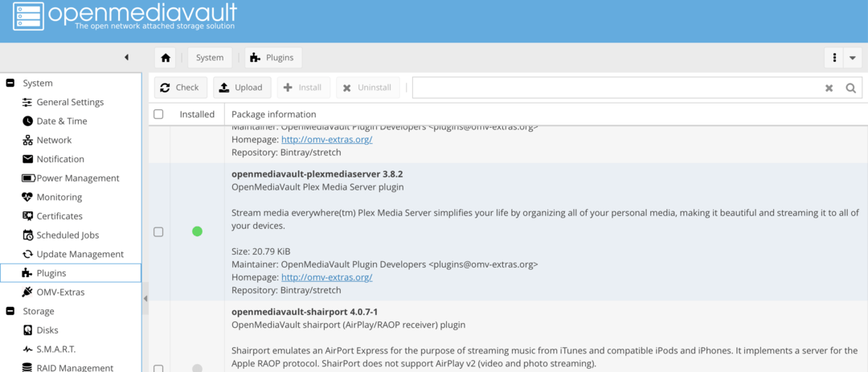Click the Plugins puzzle icon in sidebar
The width and height of the screenshot is (868, 372).
(x=27, y=273)
